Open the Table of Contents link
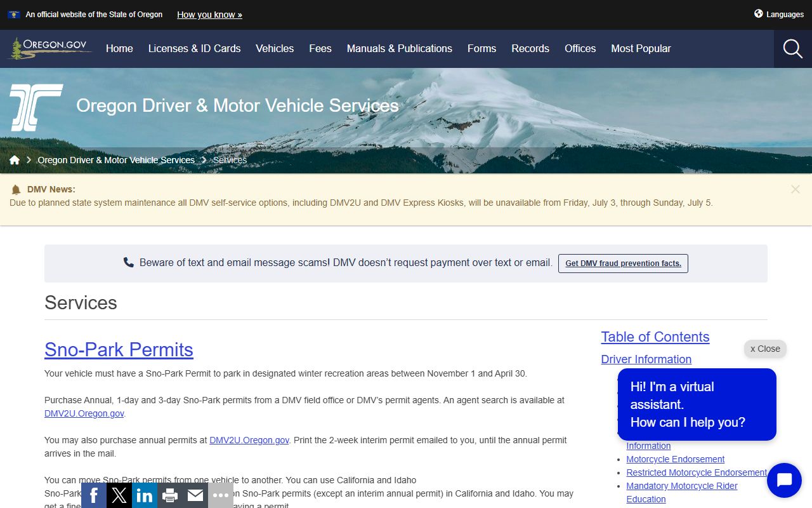Screen dimensions: 812x508 655,337
